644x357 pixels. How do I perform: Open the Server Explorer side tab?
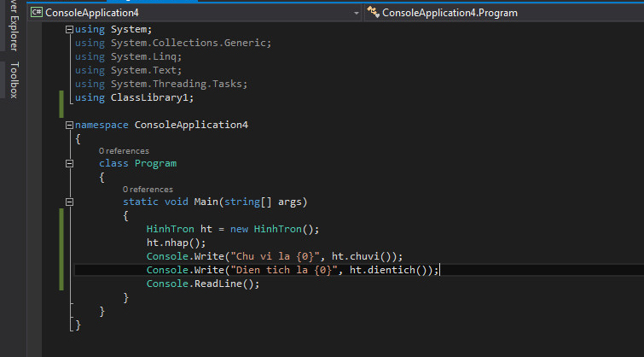[x=13, y=25]
